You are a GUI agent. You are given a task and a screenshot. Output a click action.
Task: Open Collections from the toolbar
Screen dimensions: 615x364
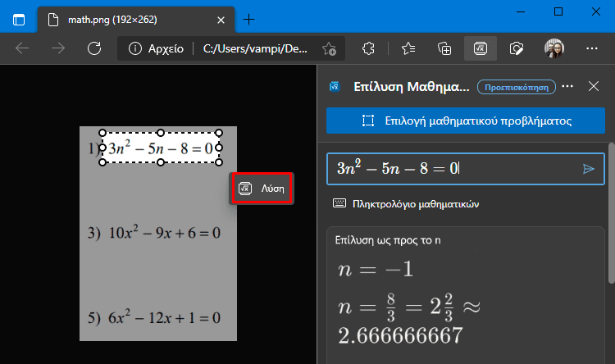444,48
